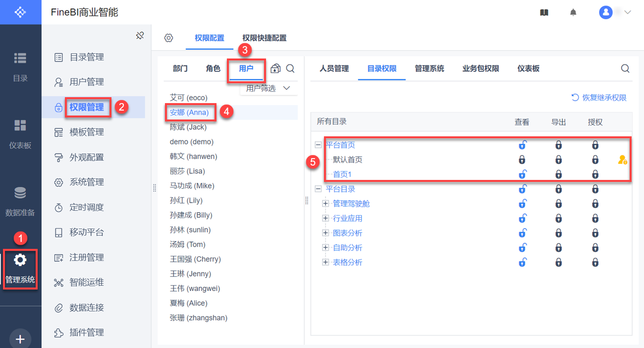Collapse the 平台目录 tree node
This screenshot has height=348, width=644.
[x=318, y=189]
